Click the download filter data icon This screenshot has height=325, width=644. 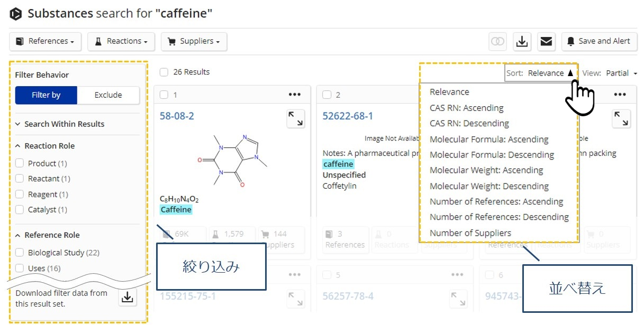(127, 298)
